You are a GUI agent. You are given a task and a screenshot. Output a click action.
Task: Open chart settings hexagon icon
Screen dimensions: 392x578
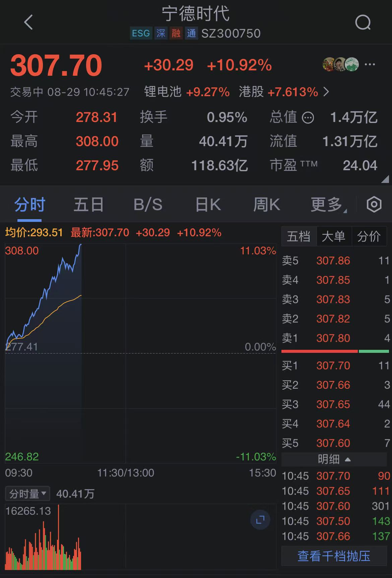(x=374, y=204)
